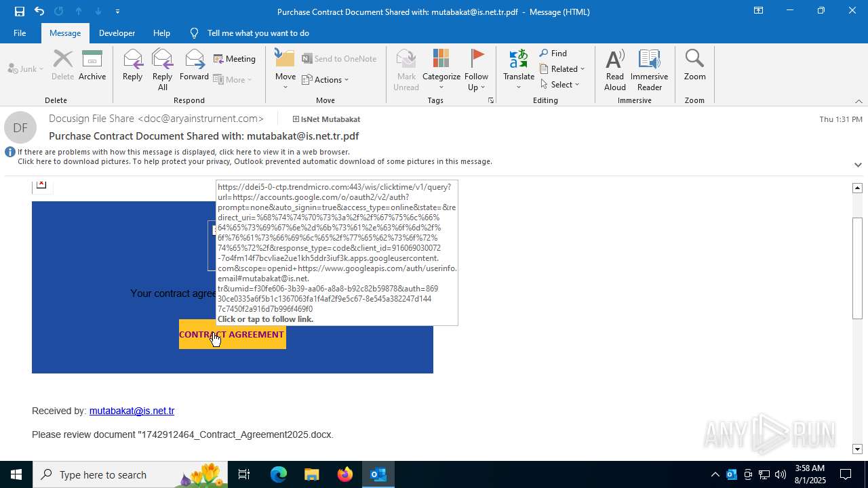Respond with a Meeting
Screen dimensions: 868x488
coord(235,59)
